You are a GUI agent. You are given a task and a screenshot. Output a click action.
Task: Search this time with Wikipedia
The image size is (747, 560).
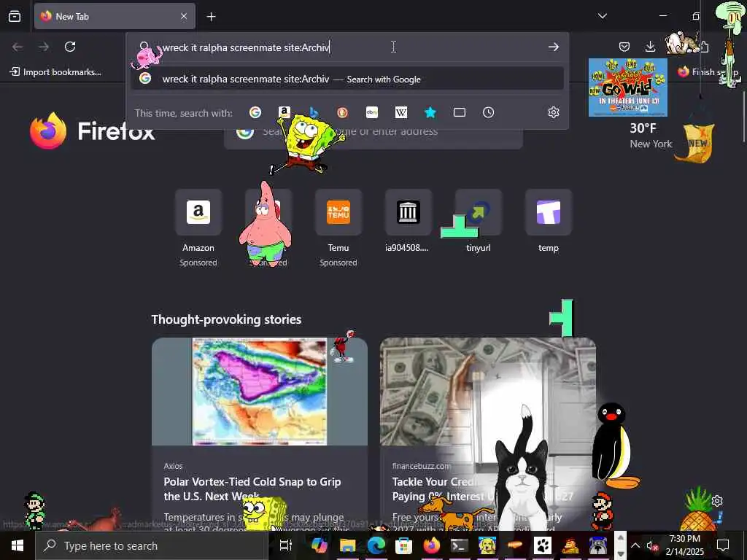(401, 112)
